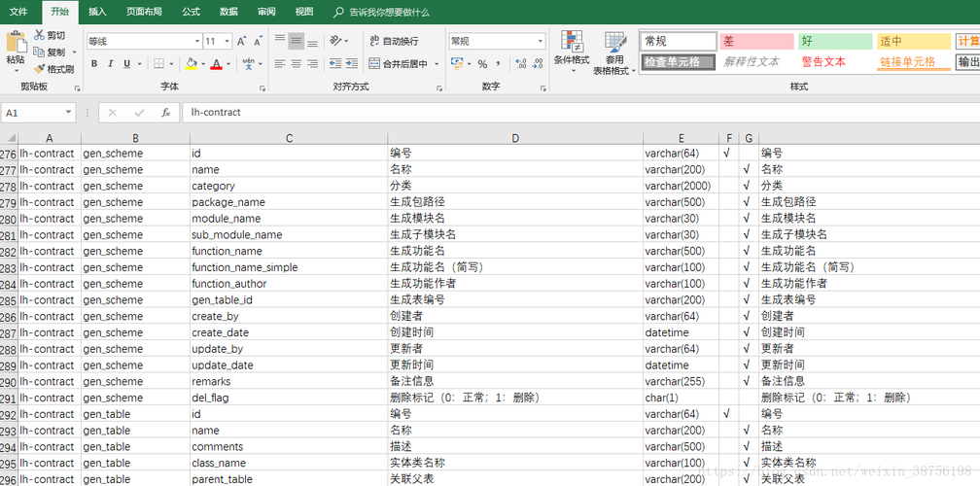The image size is (980, 486).
Task: Click the Increase Indent icon
Action: (x=353, y=64)
